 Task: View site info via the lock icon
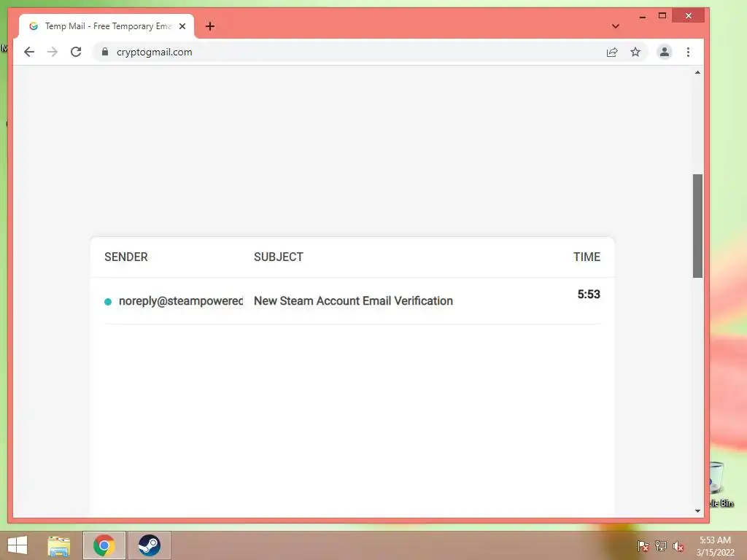click(x=105, y=52)
